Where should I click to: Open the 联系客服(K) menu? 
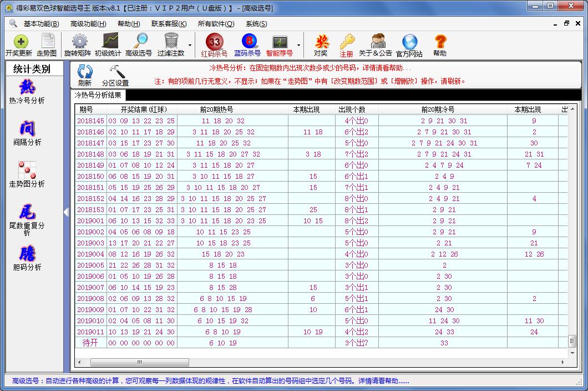pyautogui.click(x=169, y=24)
